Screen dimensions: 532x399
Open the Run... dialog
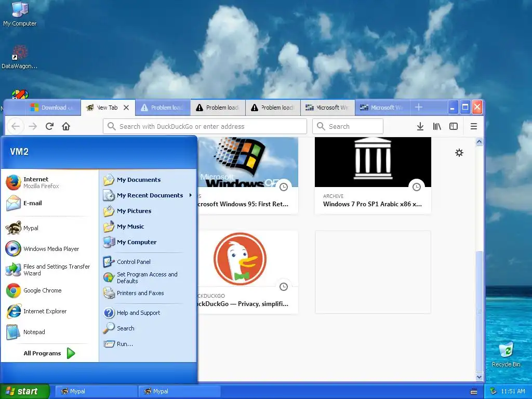[148, 344]
